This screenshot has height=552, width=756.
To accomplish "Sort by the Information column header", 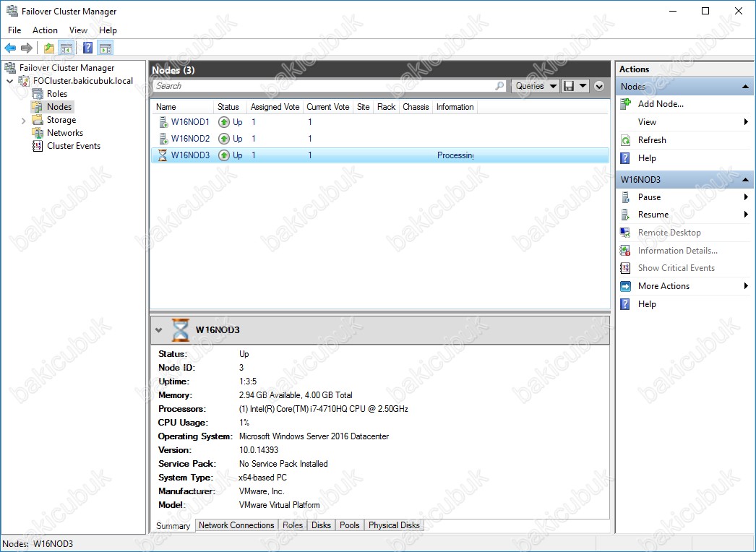I will [455, 107].
